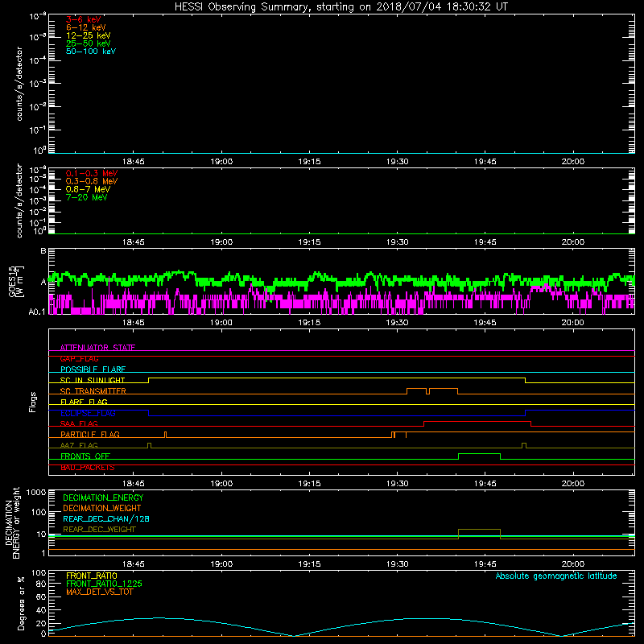Select the SC_IN_SUNLIGHT flag label
The height and width of the screenshot is (644, 644).
tap(93, 380)
